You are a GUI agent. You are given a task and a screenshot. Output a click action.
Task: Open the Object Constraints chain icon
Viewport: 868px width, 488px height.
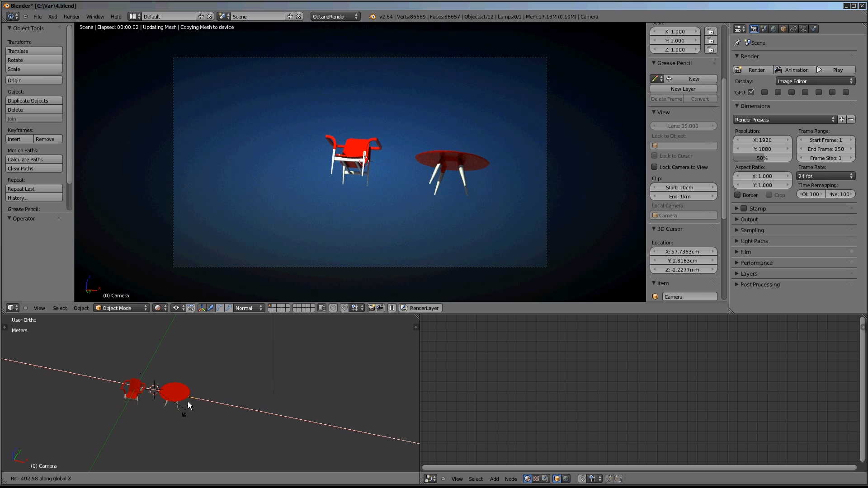[x=793, y=29]
